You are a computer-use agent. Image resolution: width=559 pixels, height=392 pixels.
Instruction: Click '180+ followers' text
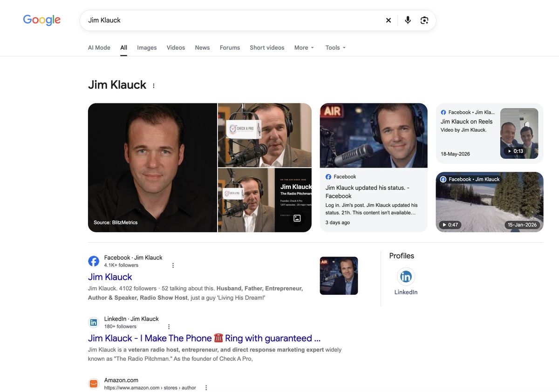click(120, 326)
